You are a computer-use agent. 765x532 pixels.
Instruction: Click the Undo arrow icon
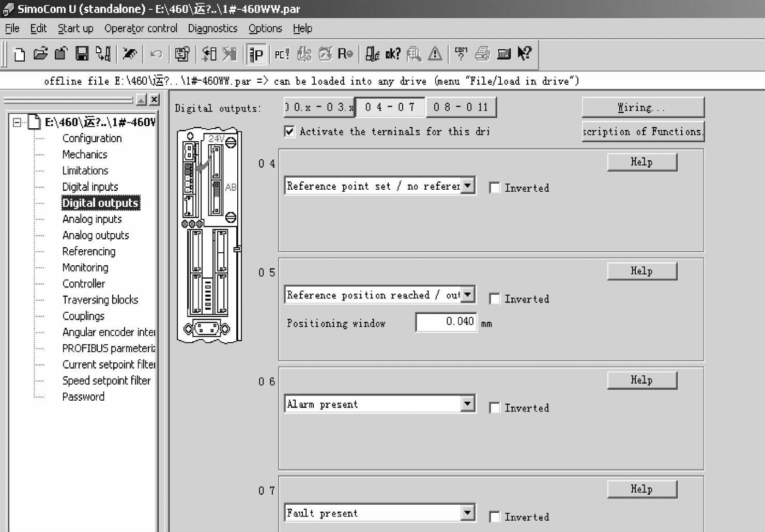coord(156,54)
